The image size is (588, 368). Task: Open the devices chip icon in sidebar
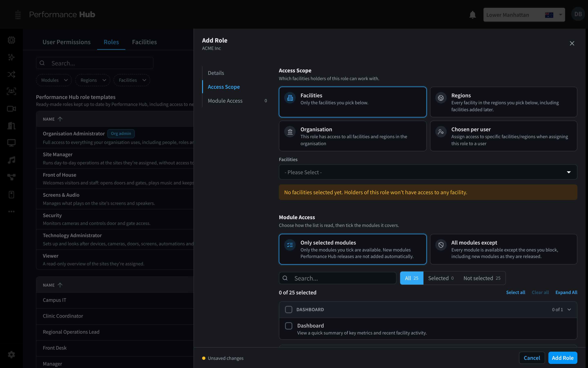11,40
